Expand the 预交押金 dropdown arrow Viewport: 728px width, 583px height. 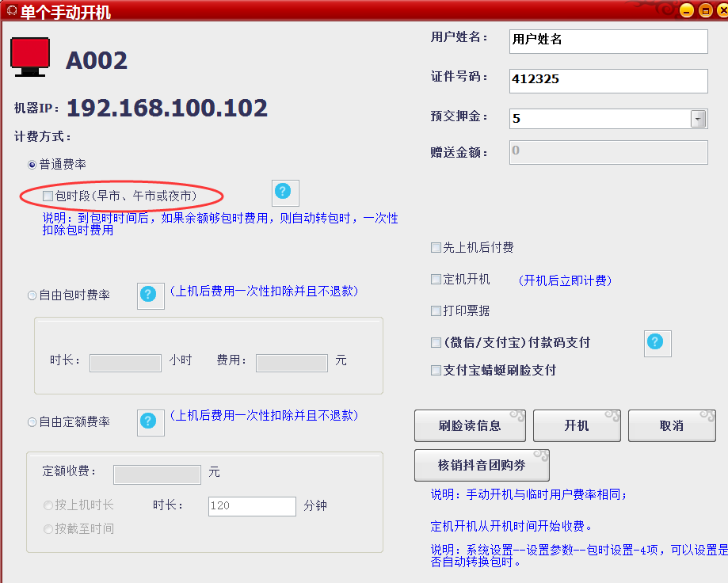point(698,119)
